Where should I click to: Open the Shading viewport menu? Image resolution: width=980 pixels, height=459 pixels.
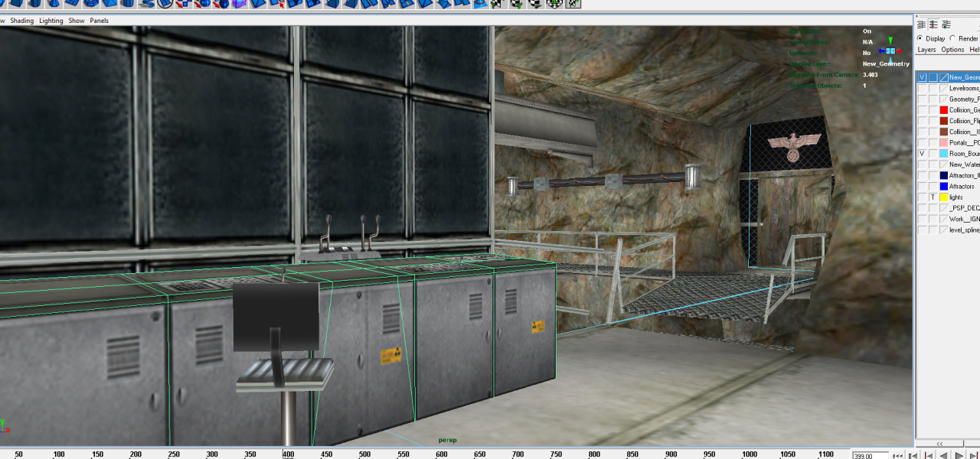[21, 21]
